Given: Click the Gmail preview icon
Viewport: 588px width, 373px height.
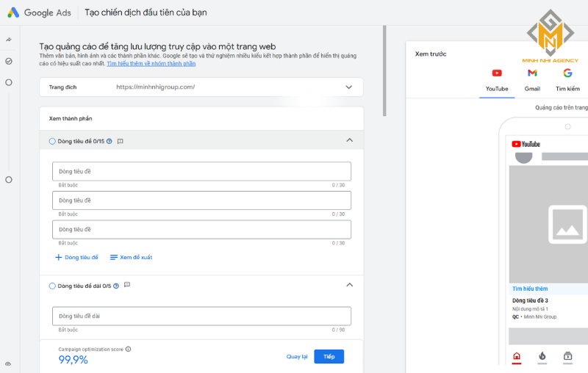Looking at the screenshot, I should (532, 73).
